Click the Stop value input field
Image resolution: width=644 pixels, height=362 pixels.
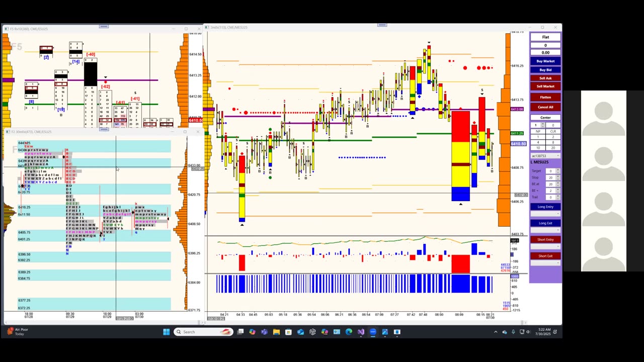click(550, 177)
